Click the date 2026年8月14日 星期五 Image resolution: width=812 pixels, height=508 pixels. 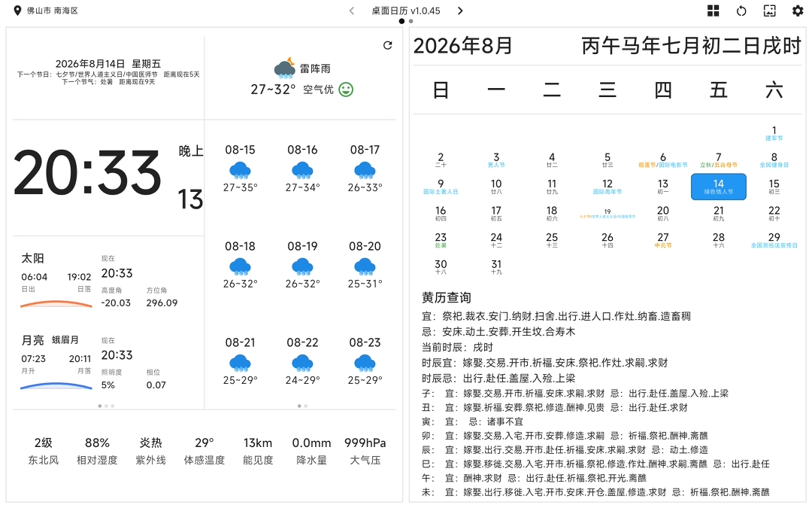[108, 64]
